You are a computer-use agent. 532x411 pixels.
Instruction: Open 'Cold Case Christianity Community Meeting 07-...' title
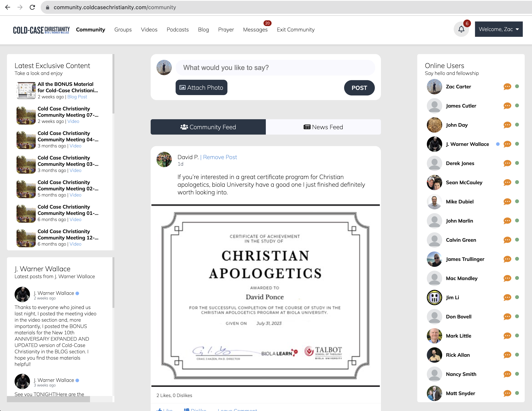[x=68, y=112]
